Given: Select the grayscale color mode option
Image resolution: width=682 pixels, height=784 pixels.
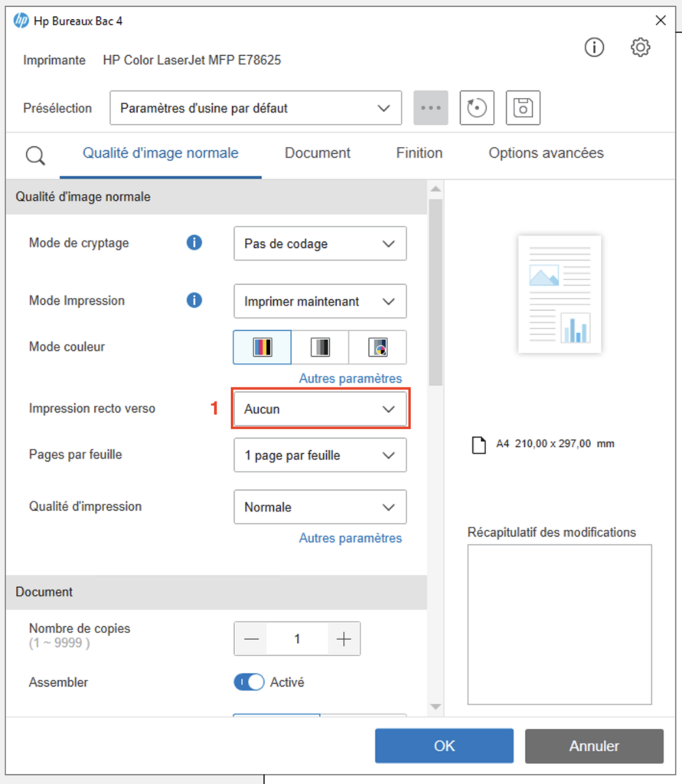Looking at the screenshot, I should tap(320, 348).
